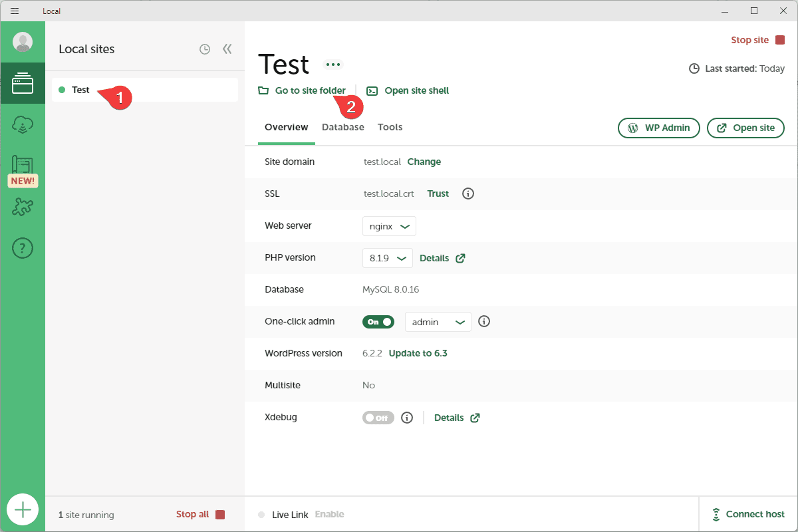
Task: Collapse the Local sites panel
Action: click(x=227, y=49)
